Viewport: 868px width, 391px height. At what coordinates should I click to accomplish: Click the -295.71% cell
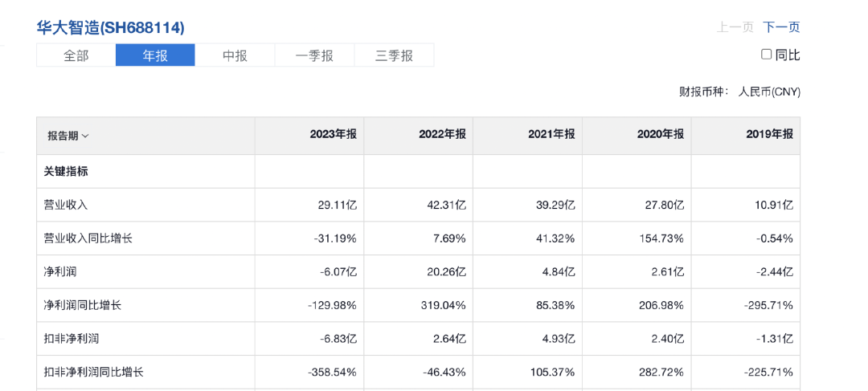pos(771,305)
